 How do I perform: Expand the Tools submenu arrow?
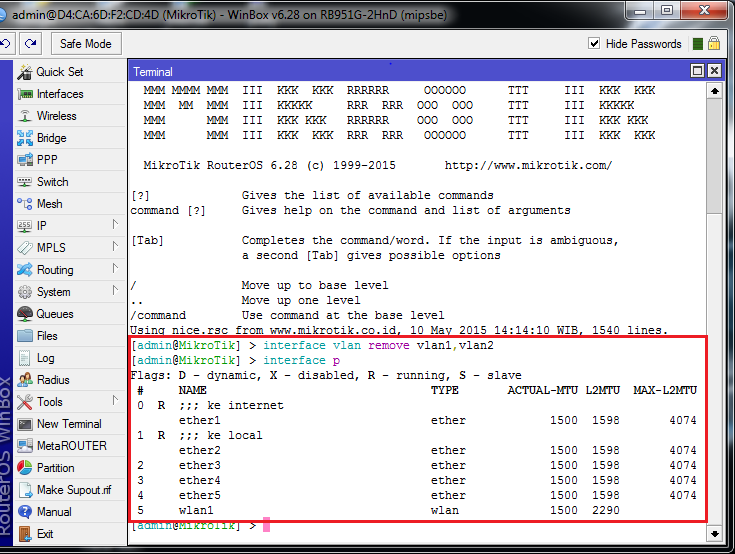tap(115, 401)
